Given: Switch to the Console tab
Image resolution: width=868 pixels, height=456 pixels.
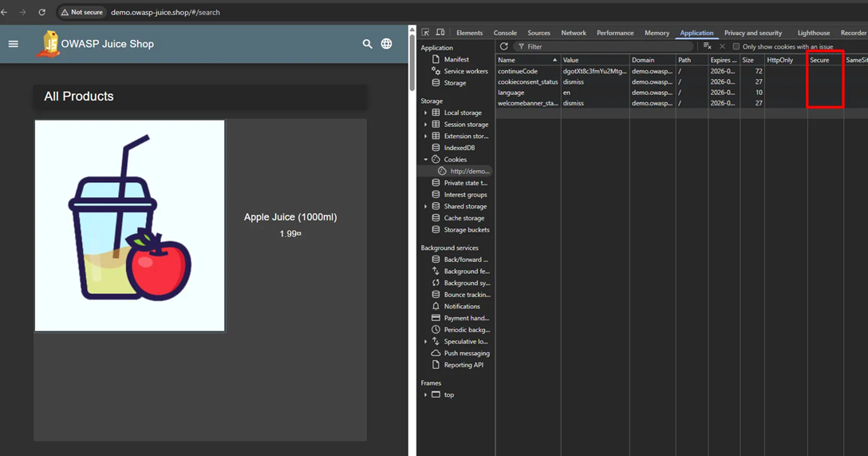Looking at the screenshot, I should [505, 33].
